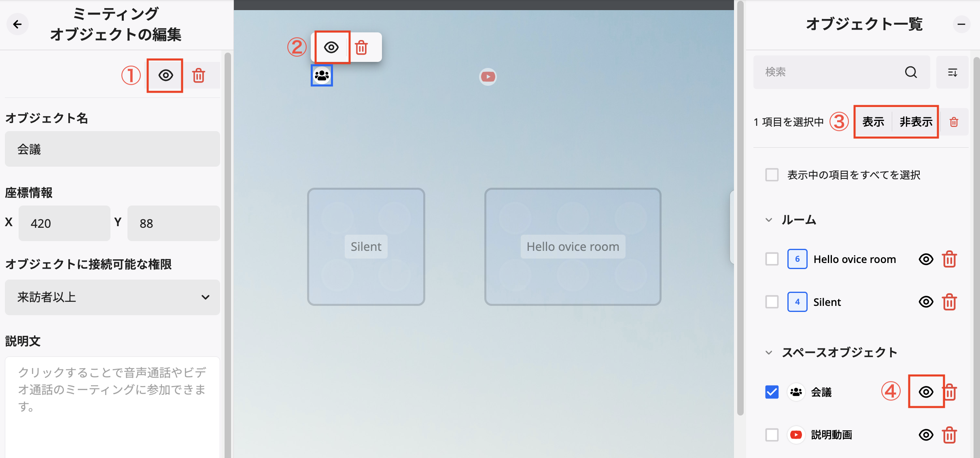Enable 表示中の項目をすべてを選択 checkbox
The height and width of the screenshot is (458, 980).
point(772,174)
